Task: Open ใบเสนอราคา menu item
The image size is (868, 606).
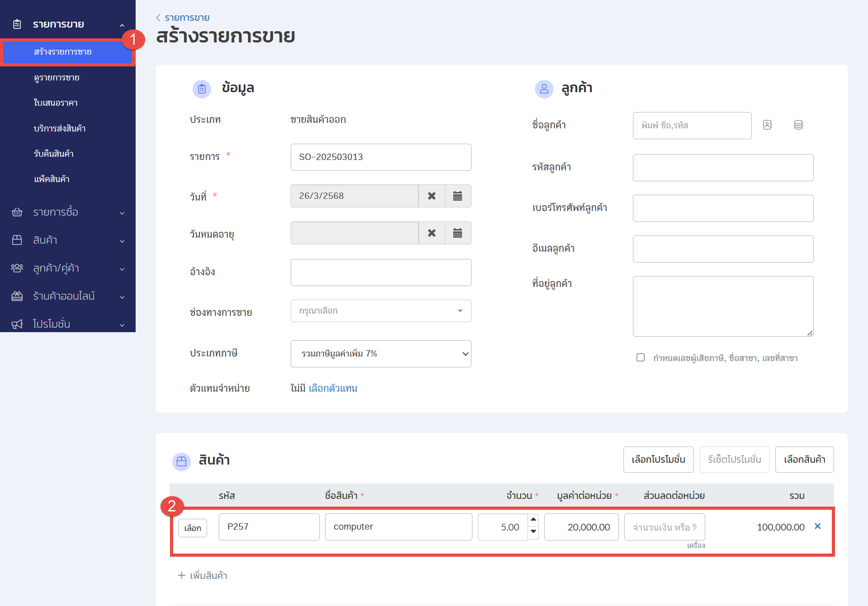Action: (56, 103)
